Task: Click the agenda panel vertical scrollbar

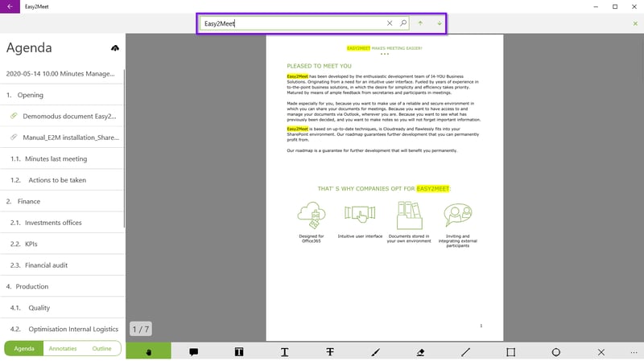Action: [124, 149]
